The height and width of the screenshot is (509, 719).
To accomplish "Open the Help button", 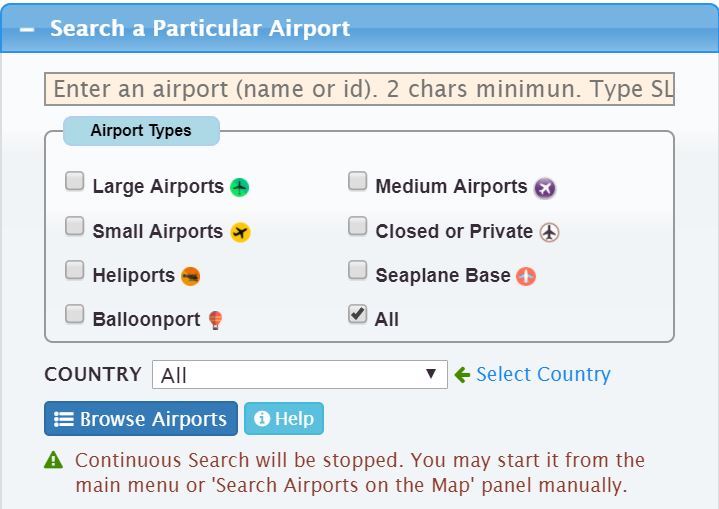I will [284, 419].
